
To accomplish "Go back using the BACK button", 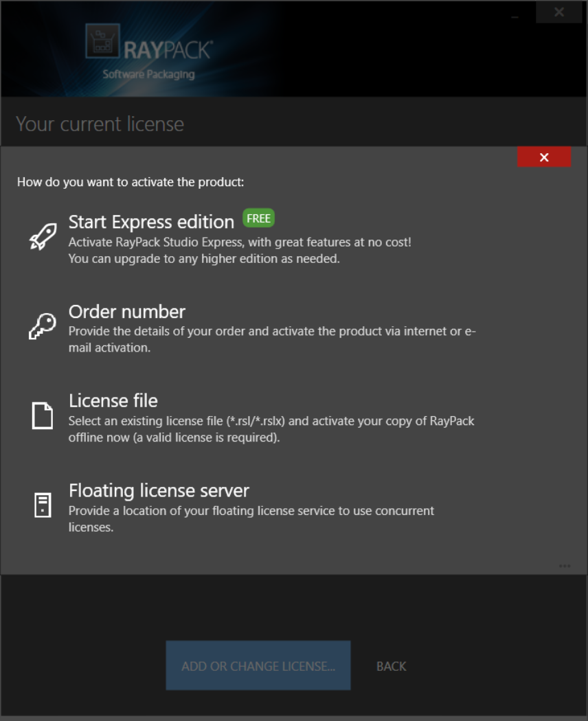I will 392,666.
